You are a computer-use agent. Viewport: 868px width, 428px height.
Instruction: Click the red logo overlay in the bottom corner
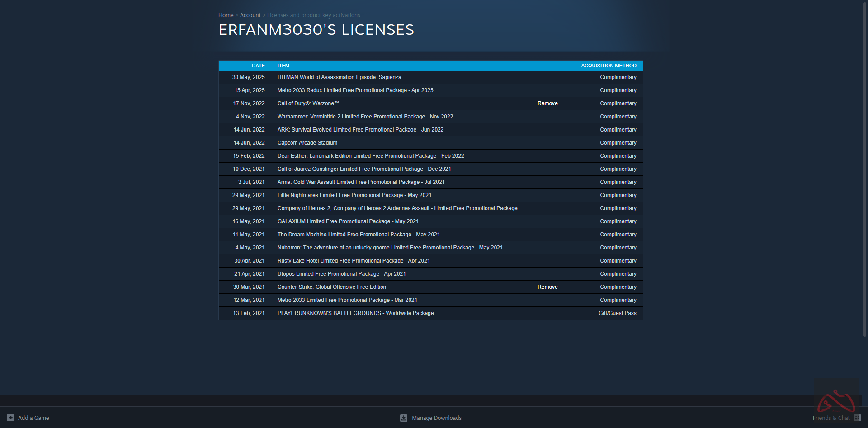pos(836,400)
